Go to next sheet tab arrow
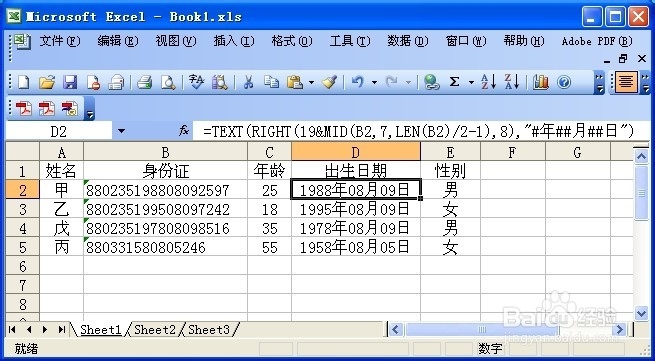 [45, 330]
